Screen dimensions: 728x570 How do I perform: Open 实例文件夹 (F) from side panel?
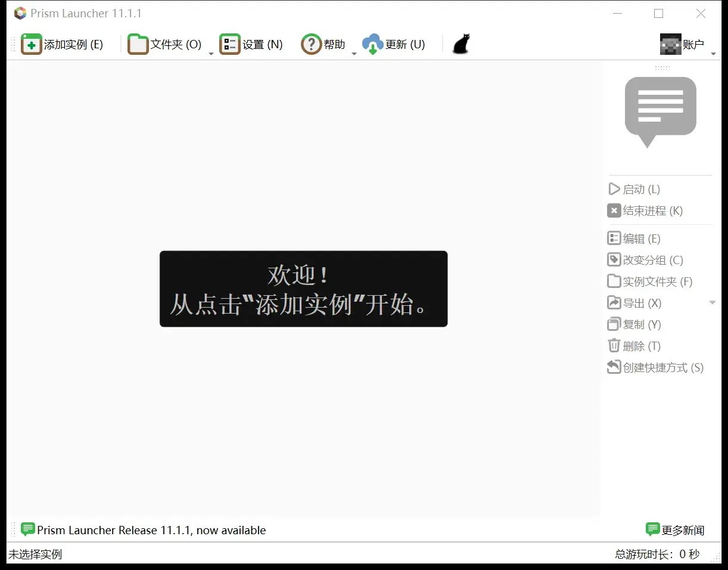coord(650,282)
